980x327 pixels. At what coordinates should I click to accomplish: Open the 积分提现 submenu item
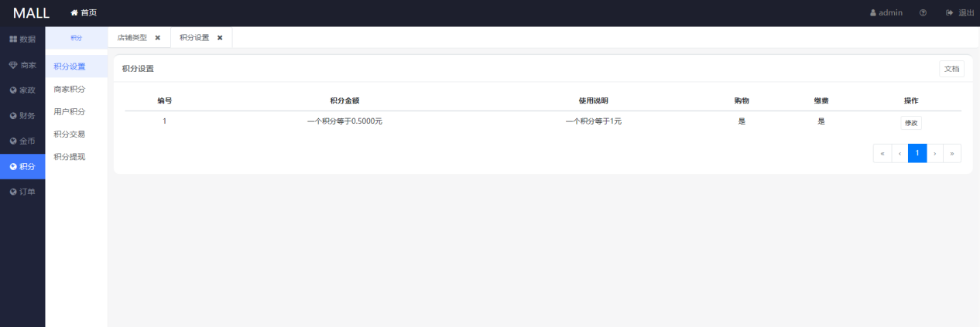pyautogui.click(x=70, y=157)
